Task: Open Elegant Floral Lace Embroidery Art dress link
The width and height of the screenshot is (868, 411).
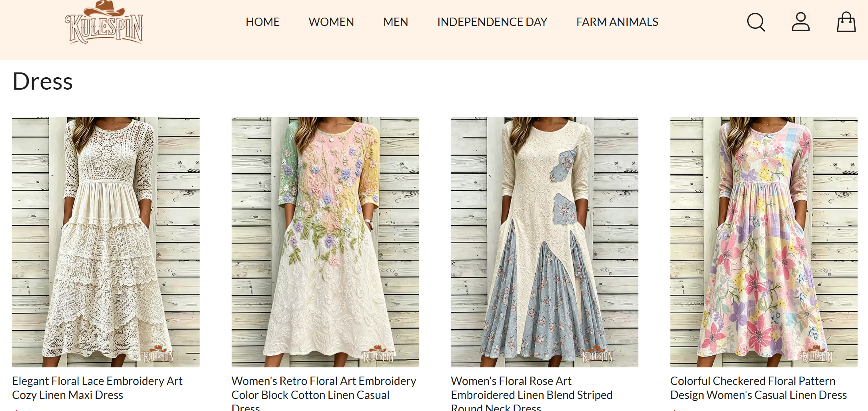Action: pyautogui.click(x=97, y=388)
